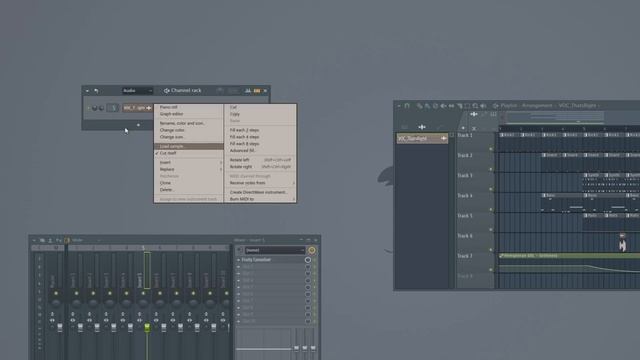Viewport: 640px width, 360px height.
Task: Open the Channel rack options arrow menu
Action: coord(87,91)
